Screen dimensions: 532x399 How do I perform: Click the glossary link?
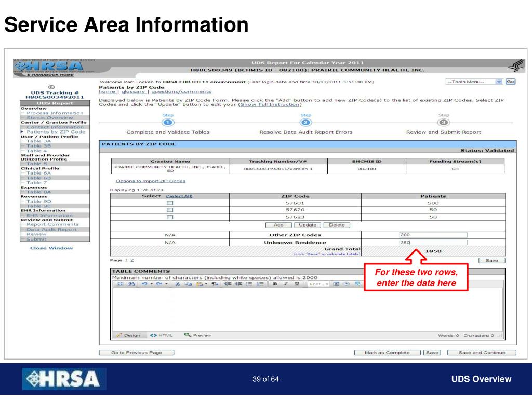(133, 91)
